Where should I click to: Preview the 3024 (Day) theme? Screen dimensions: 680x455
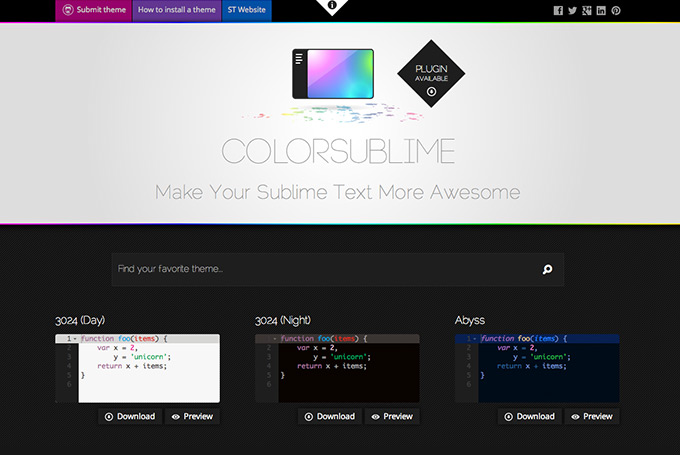click(x=192, y=416)
